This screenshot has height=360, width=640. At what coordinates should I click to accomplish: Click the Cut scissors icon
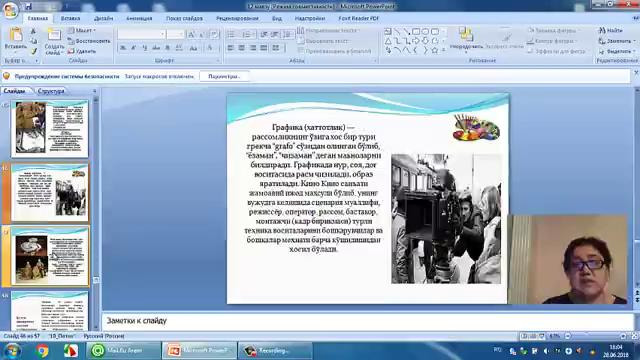click(33, 31)
